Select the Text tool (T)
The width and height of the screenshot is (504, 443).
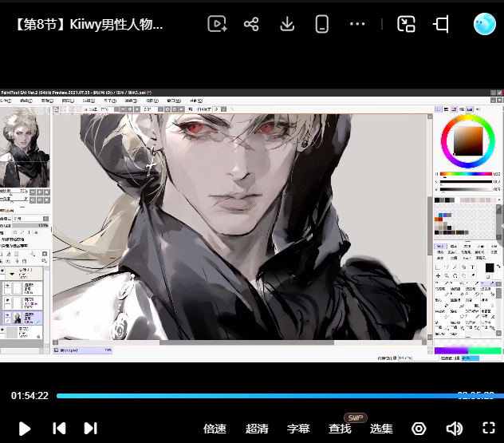(472, 267)
